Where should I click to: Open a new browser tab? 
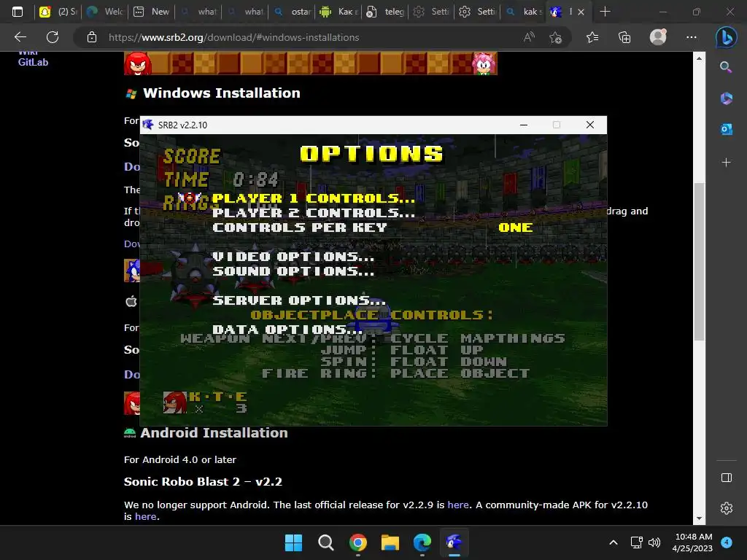pos(605,12)
